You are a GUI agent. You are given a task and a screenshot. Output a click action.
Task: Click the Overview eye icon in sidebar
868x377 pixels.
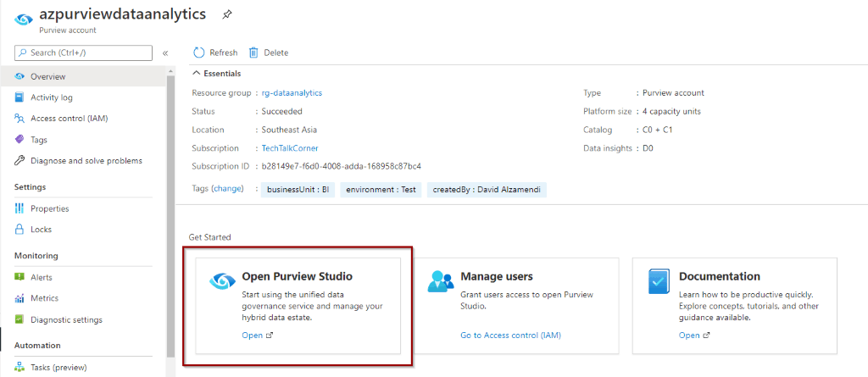(x=19, y=76)
